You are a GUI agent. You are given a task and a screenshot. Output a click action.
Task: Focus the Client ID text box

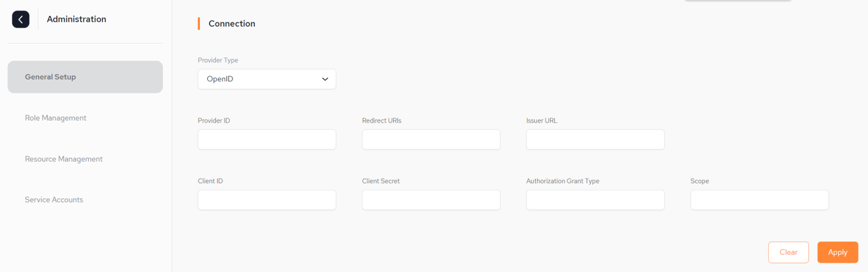coord(267,200)
